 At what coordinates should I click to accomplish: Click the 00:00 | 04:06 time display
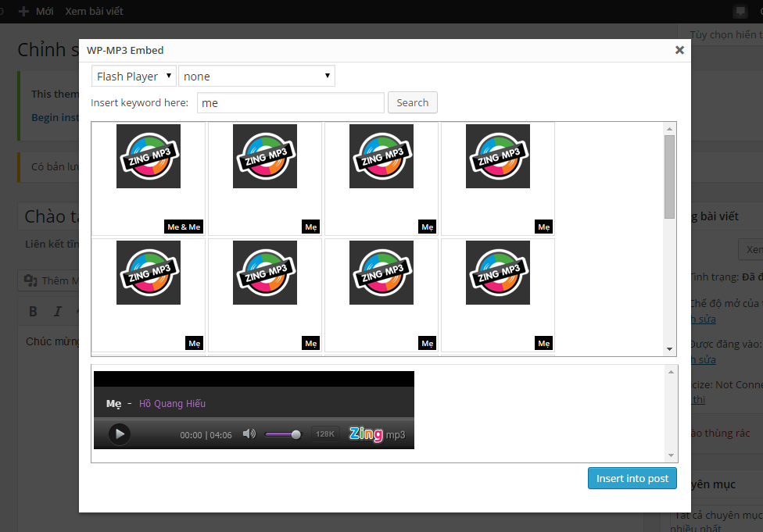pos(206,435)
